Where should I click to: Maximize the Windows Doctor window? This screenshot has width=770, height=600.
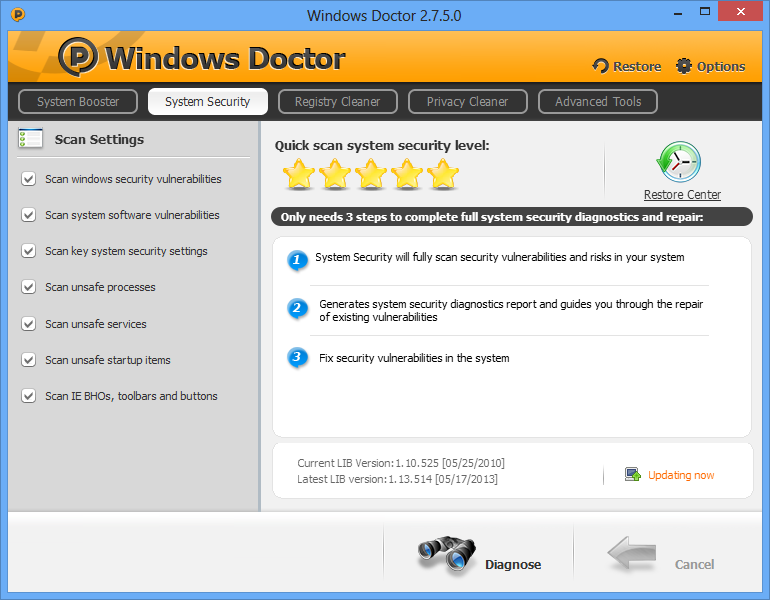pos(705,12)
